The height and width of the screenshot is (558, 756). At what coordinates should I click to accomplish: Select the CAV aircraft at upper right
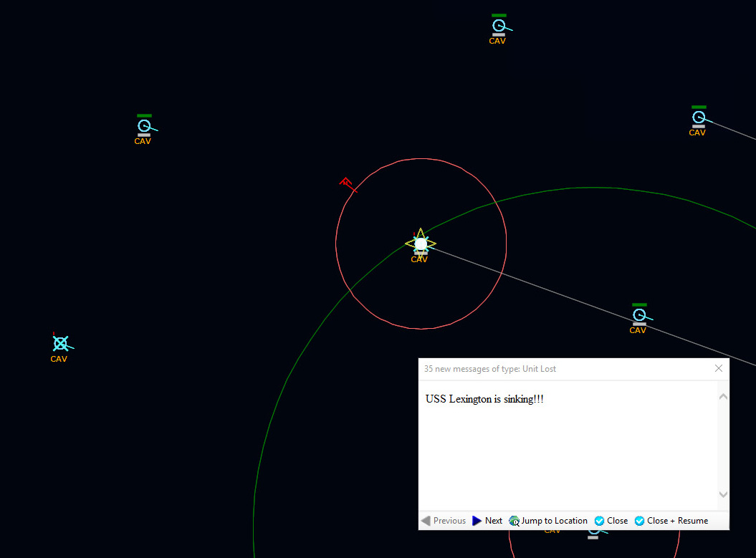tap(699, 117)
